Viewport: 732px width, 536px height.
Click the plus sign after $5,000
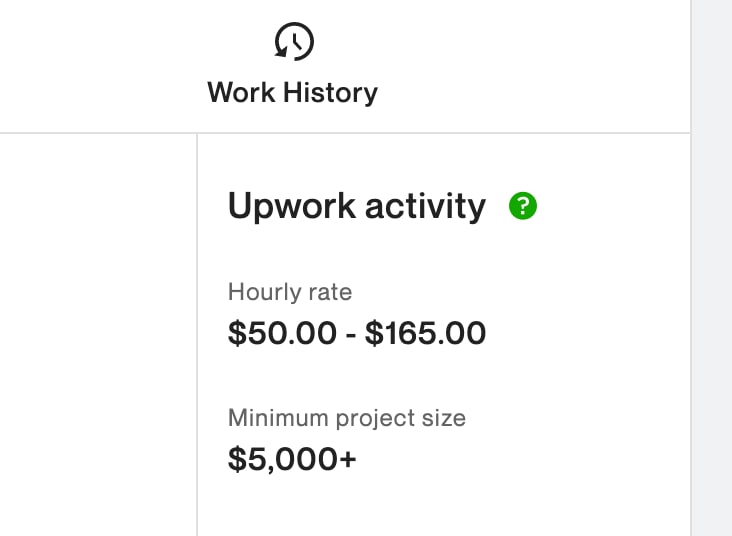[x=348, y=459]
